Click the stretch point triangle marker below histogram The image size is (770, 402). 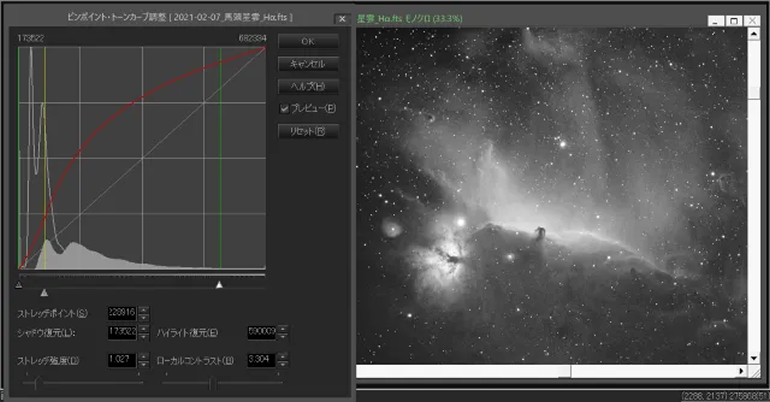(44, 293)
